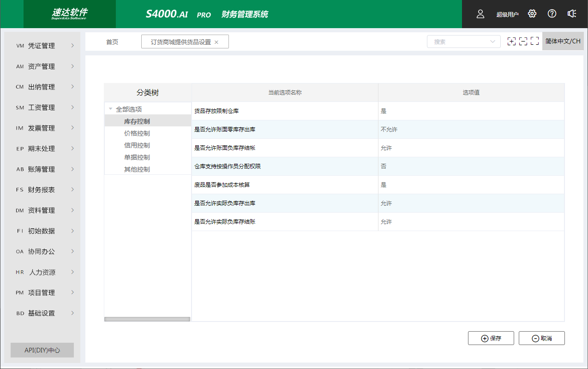Viewport: 588px width, 369px height.
Task: Click the user profile icon
Action: click(480, 14)
